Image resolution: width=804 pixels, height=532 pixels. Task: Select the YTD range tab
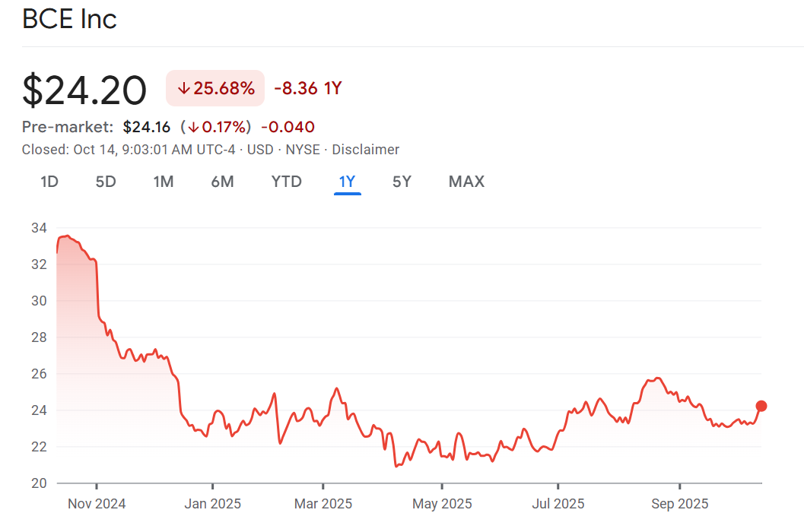tap(287, 182)
